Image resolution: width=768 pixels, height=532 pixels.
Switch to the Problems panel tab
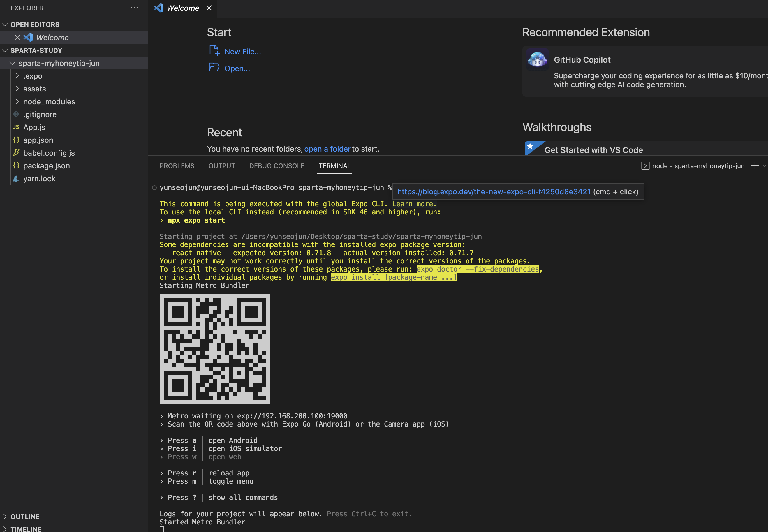pos(177,166)
